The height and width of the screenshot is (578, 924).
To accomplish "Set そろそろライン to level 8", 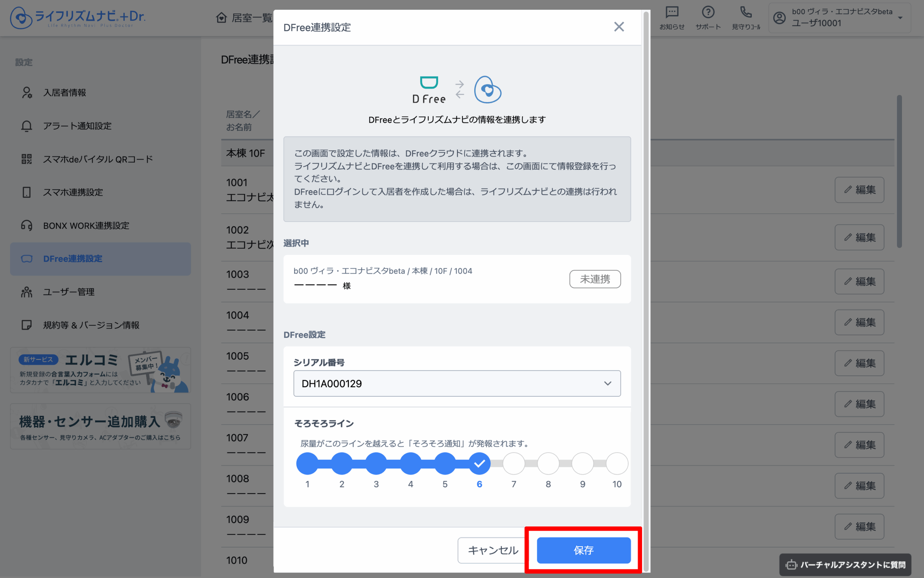I will (548, 463).
